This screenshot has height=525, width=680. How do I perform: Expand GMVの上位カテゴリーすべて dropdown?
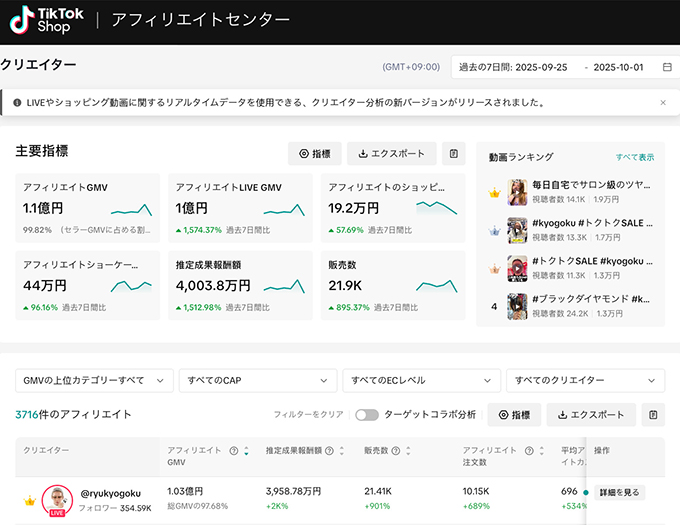94,381
